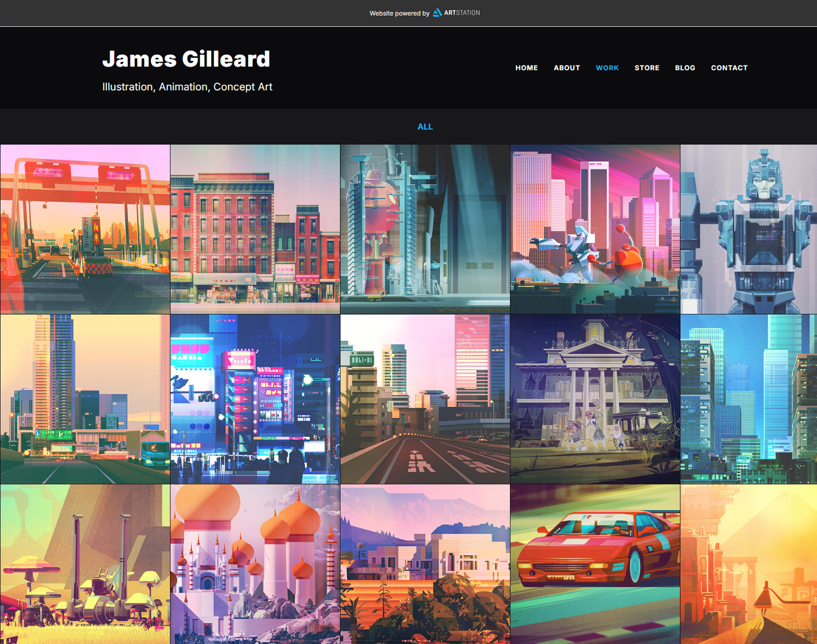View the haunted mansion illustration
The height and width of the screenshot is (644, 817).
tap(595, 399)
